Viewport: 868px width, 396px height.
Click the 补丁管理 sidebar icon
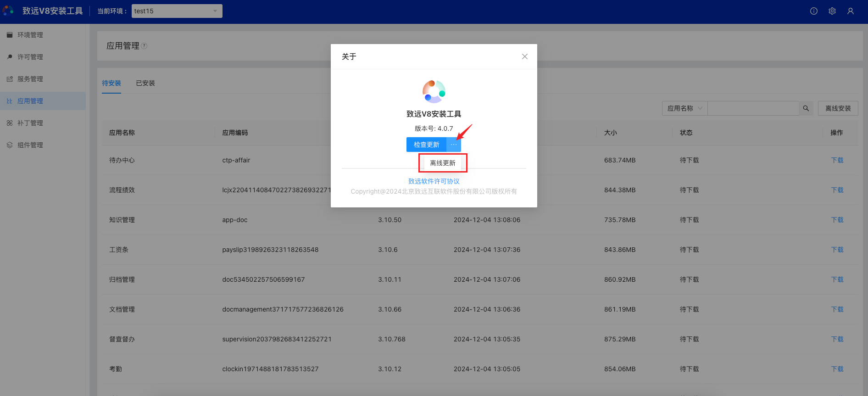10,123
